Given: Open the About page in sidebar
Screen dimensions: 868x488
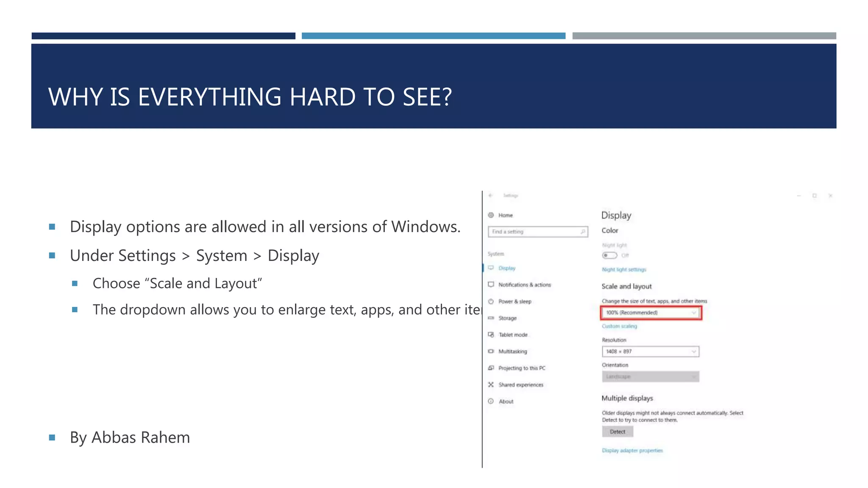Looking at the screenshot, I should (x=506, y=402).
